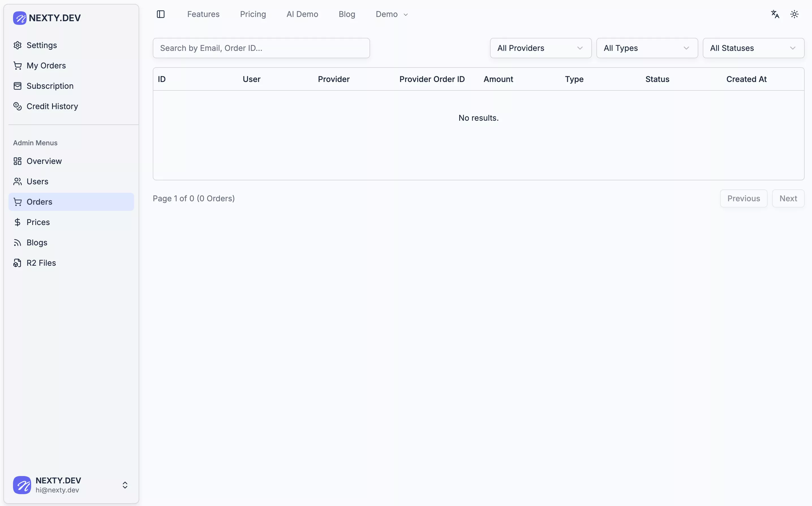Open the Demo menu in the top navigation
The height and width of the screenshot is (506, 812).
(x=391, y=14)
